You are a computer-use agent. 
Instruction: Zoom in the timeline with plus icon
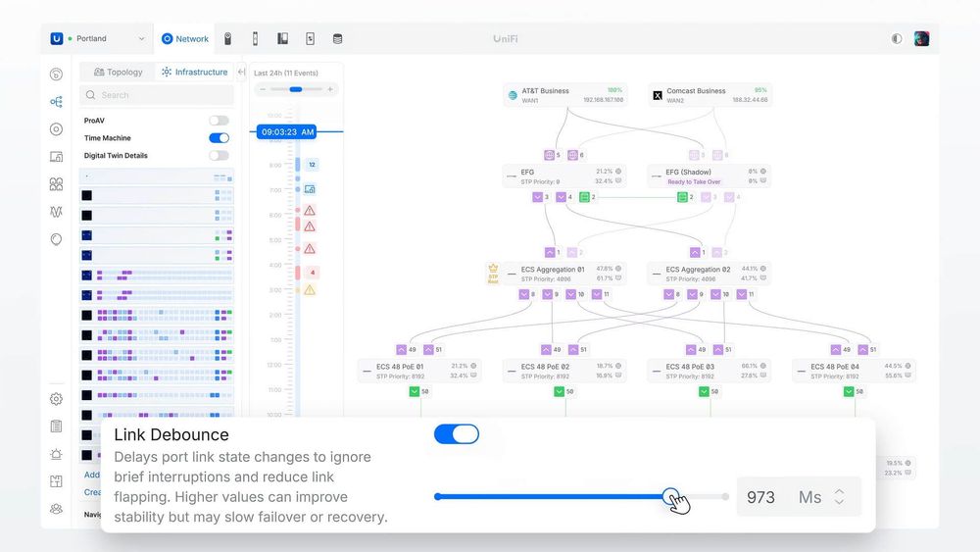(330, 89)
